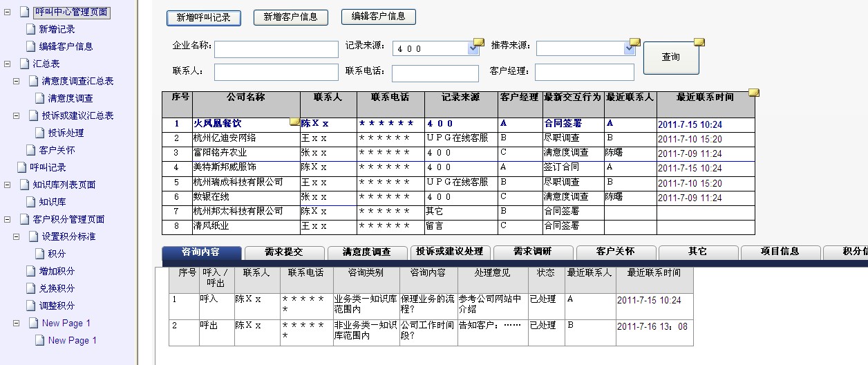Click the page icon of 满意度调查 leaf node

tap(39, 98)
